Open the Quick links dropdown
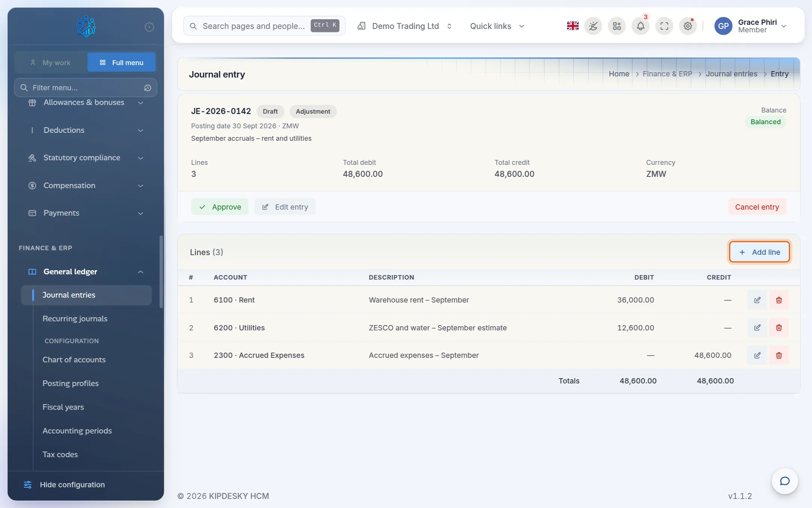This screenshot has width=812, height=508. [497, 26]
